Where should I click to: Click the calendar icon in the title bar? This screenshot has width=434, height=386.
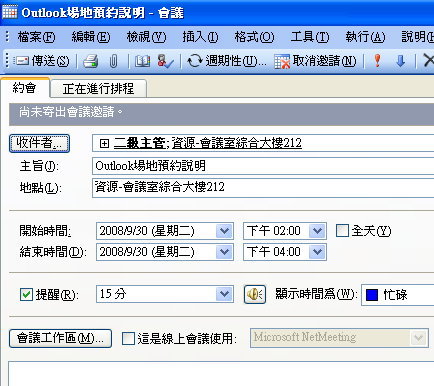pyautogui.click(x=10, y=12)
